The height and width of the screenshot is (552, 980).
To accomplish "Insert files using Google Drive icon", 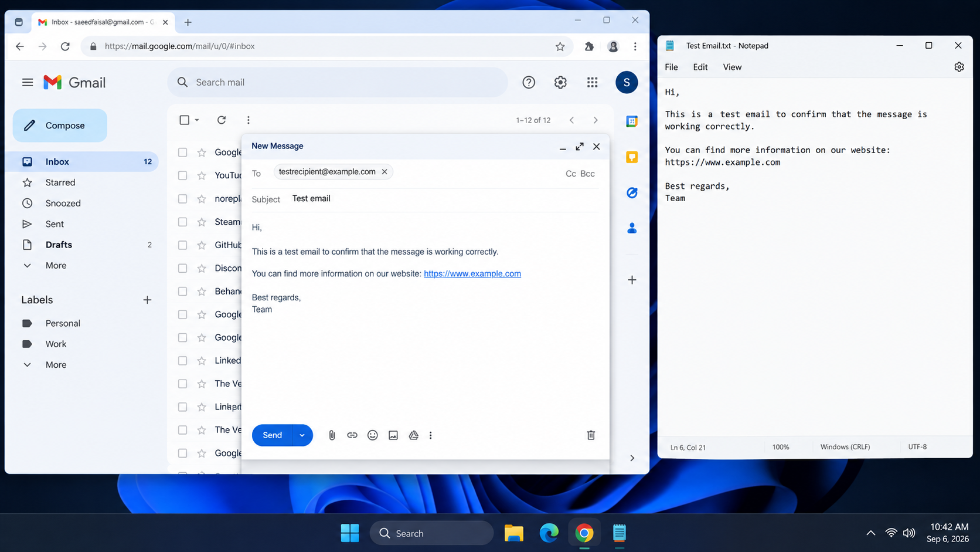I will 414,435.
